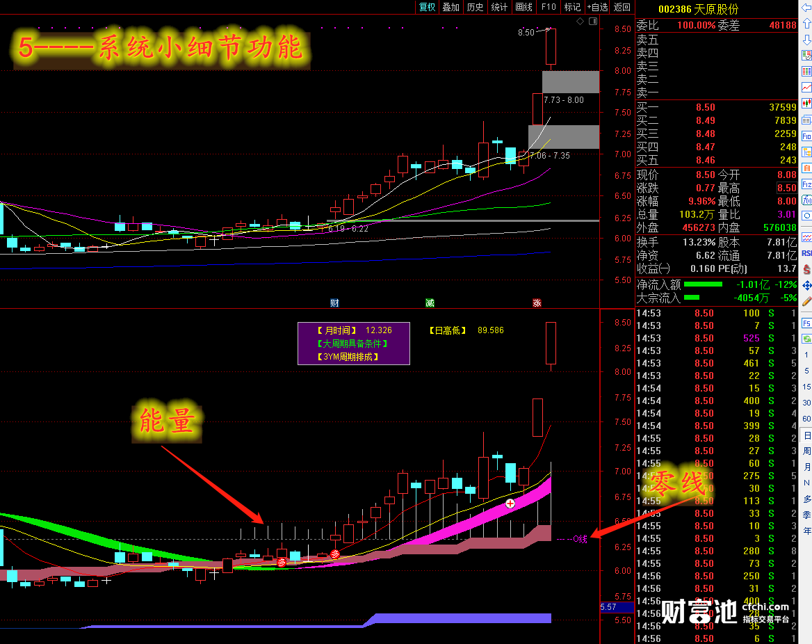
Task: Open the document details icon in sidebar
Action: click(x=806, y=120)
